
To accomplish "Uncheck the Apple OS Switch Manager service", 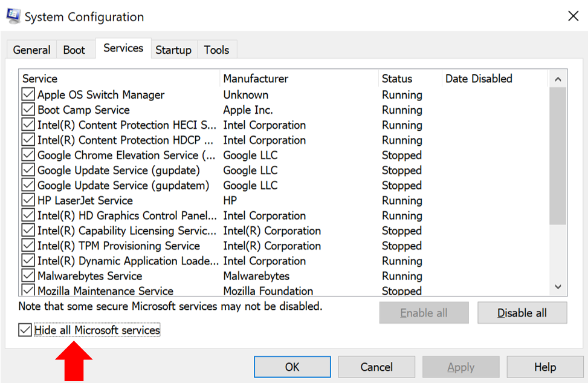I will pyautogui.click(x=28, y=95).
